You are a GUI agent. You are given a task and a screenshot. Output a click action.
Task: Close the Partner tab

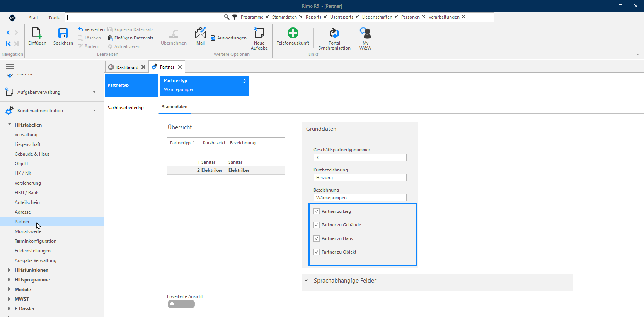(180, 67)
